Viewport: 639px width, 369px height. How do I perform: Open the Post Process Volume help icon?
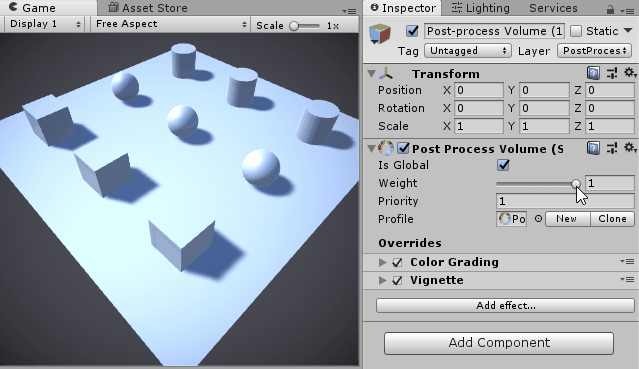click(593, 148)
